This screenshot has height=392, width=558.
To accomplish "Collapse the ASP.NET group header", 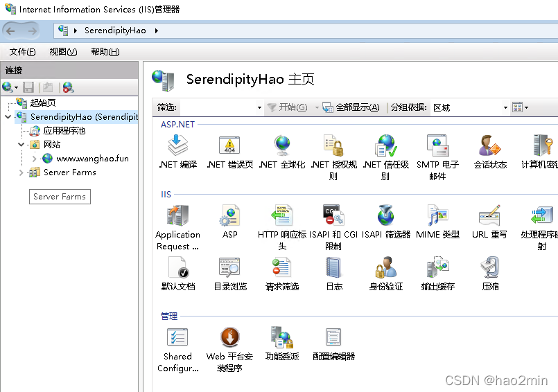I will pos(177,125).
